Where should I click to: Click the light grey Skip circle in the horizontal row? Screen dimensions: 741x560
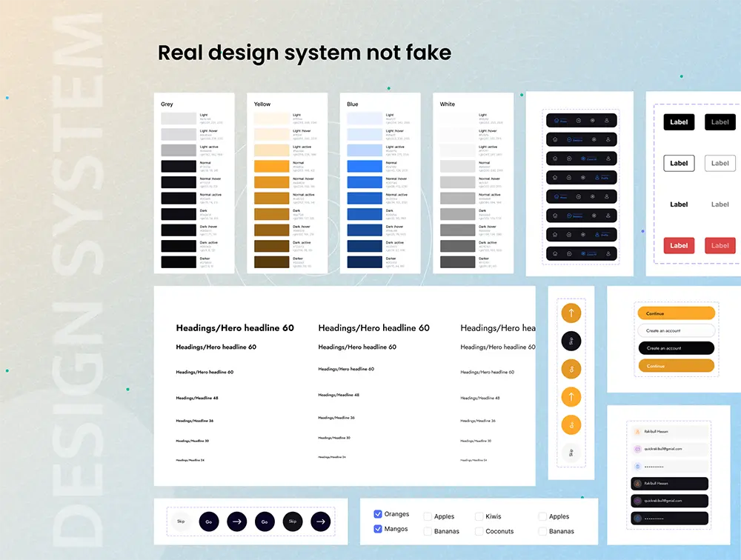pos(181,521)
